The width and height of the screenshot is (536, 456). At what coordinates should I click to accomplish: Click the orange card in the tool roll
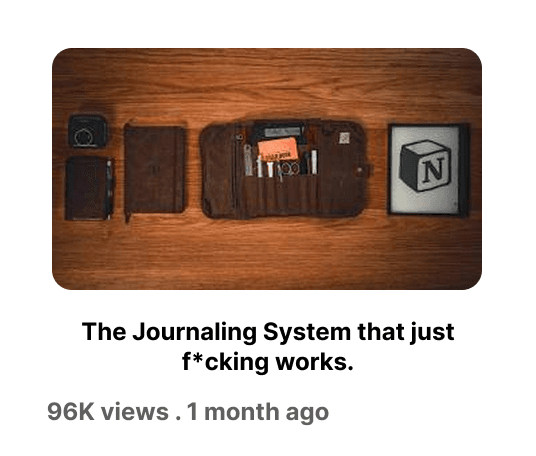pos(278,149)
